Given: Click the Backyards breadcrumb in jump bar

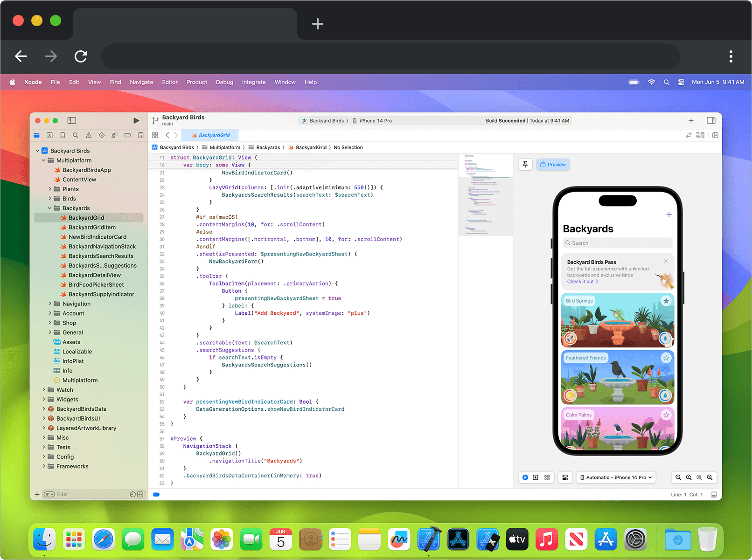Looking at the screenshot, I should 264,147.
